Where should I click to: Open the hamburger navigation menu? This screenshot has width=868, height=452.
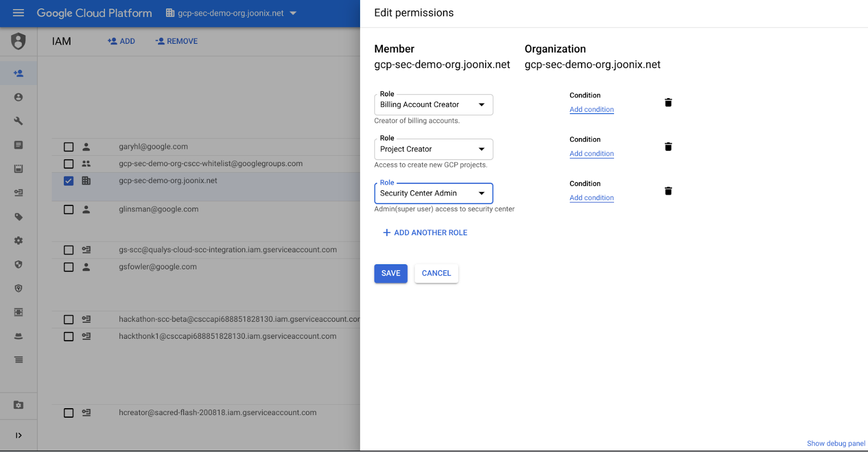[x=18, y=13]
